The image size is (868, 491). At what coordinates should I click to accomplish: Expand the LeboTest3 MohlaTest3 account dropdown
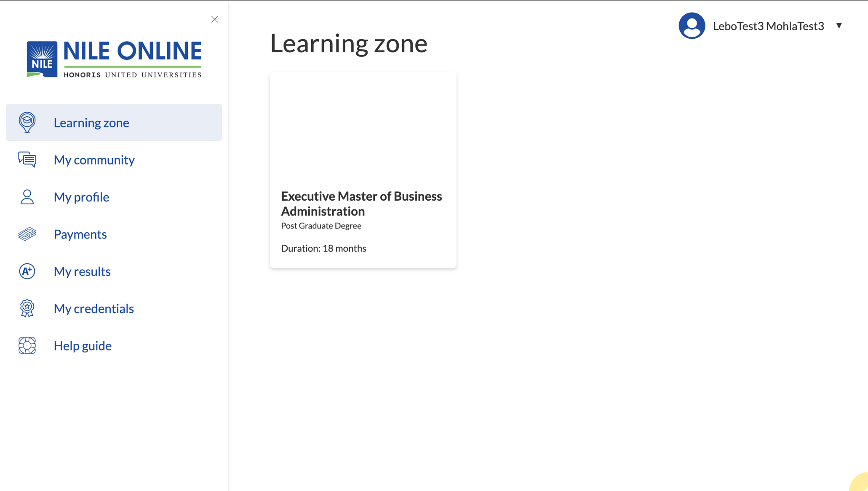click(x=769, y=26)
